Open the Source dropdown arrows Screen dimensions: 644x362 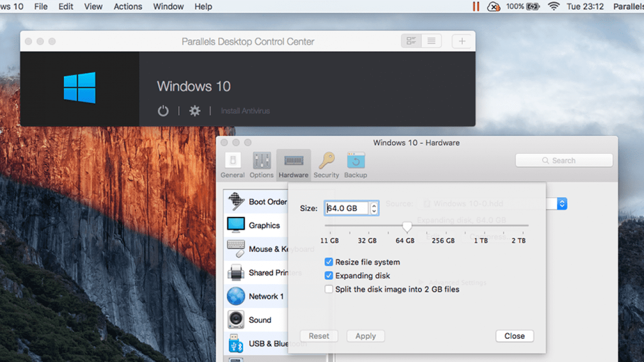point(562,204)
